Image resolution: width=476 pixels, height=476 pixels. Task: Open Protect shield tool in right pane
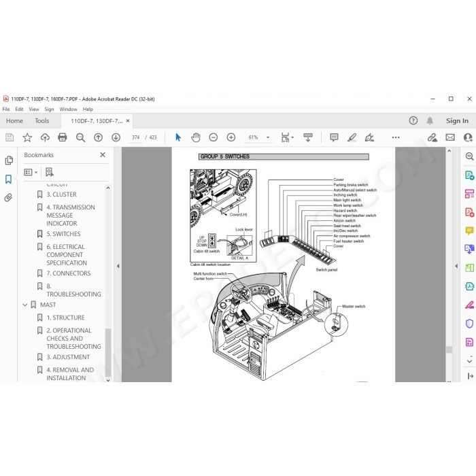[470, 323]
